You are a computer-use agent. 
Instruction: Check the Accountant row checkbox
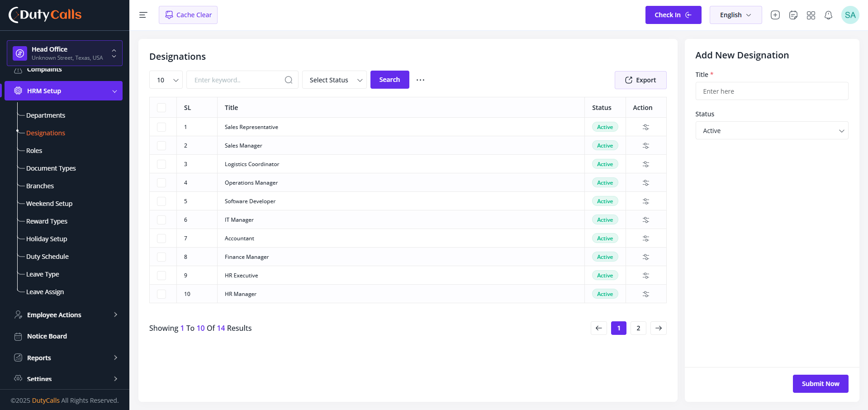pyautogui.click(x=161, y=238)
